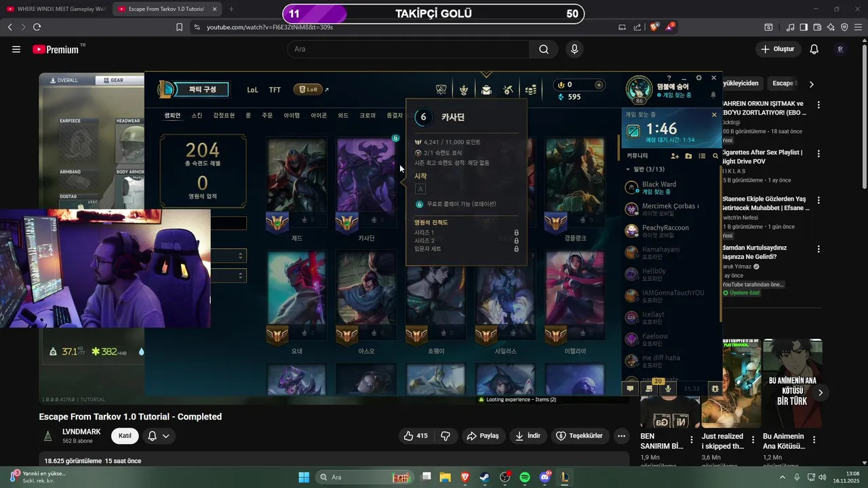The width and height of the screenshot is (868, 488).
Task: Click the League notification bell under profile
Action: click(x=713, y=95)
